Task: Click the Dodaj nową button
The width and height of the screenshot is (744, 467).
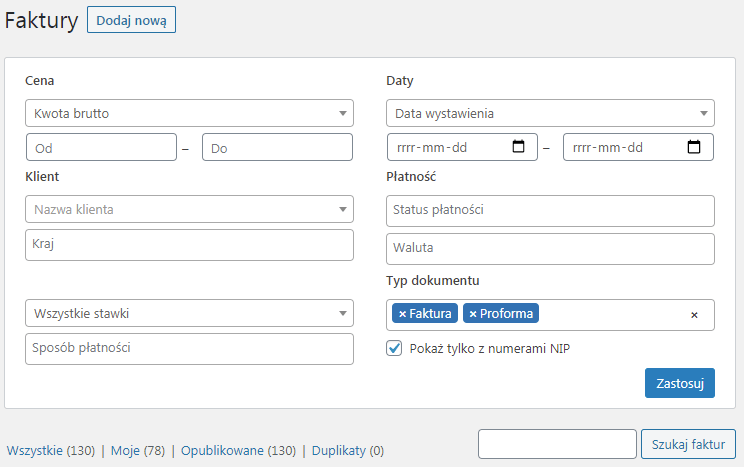Action: click(131, 20)
